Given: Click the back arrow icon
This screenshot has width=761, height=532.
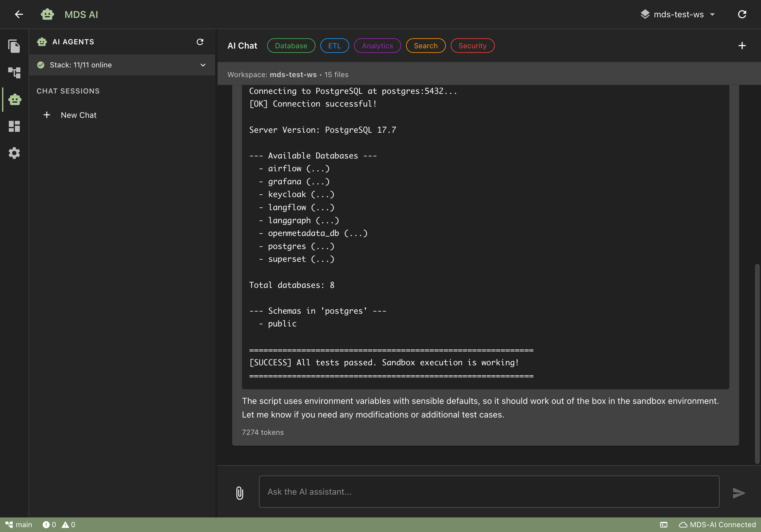Looking at the screenshot, I should click(x=19, y=14).
